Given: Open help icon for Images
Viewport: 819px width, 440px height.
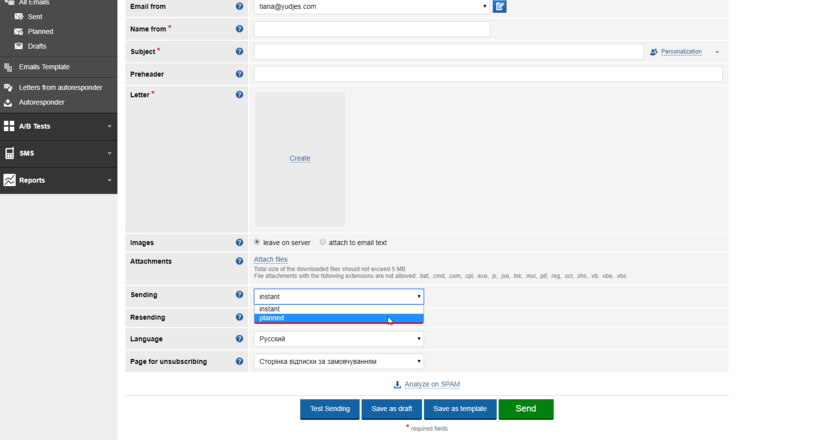Looking at the screenshot, I should [x=239, y=242].
